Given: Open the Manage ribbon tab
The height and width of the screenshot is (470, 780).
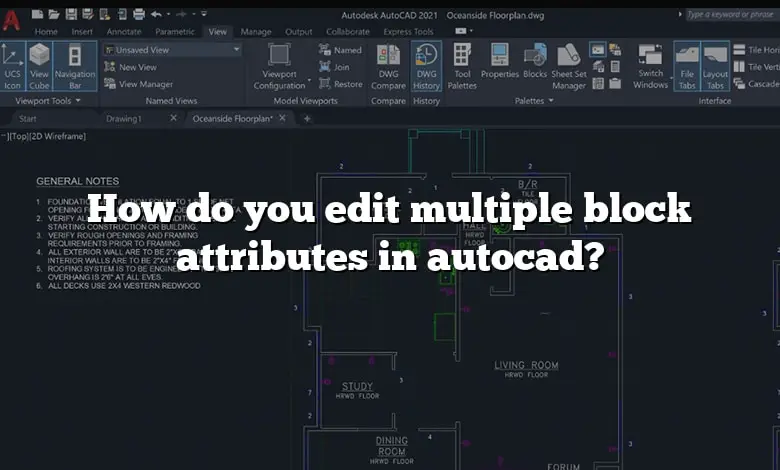Looking at the screenshot, I should click(256, 32).
